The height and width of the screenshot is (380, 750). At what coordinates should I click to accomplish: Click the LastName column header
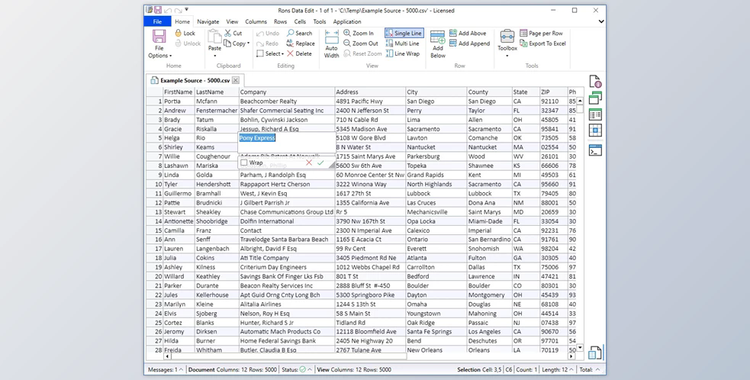click(x=217, y=92)
